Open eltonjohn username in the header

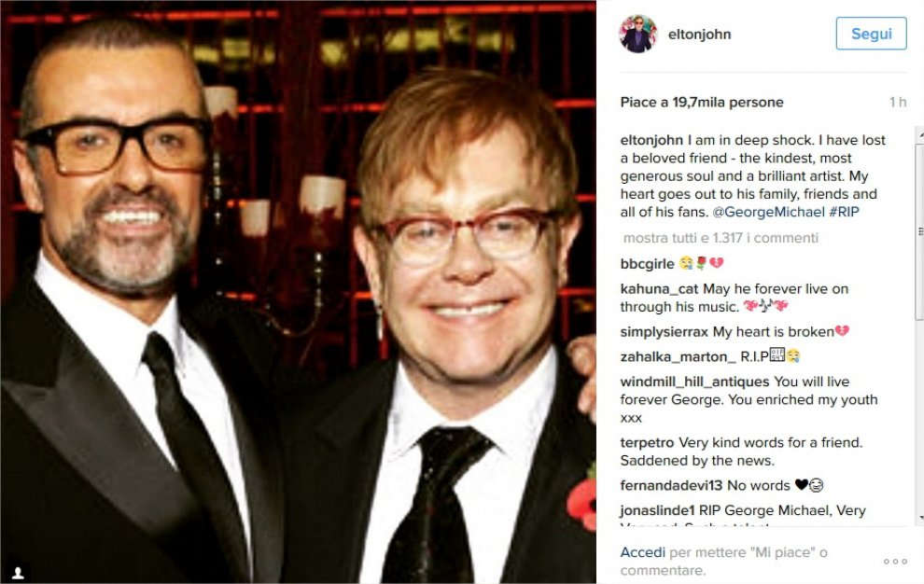[699, 35]
